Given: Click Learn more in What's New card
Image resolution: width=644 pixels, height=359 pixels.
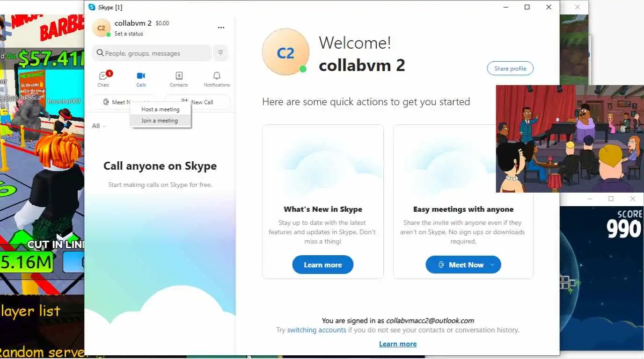Looking at the screenshot, I should (x=323, y=265).
